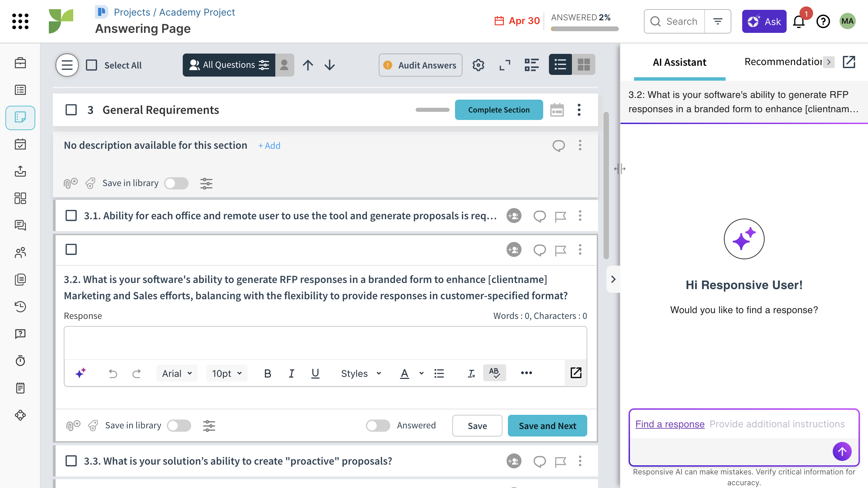The image size is (868, 488).
Task: Open answering page settings gear
Action: (478, 65)
